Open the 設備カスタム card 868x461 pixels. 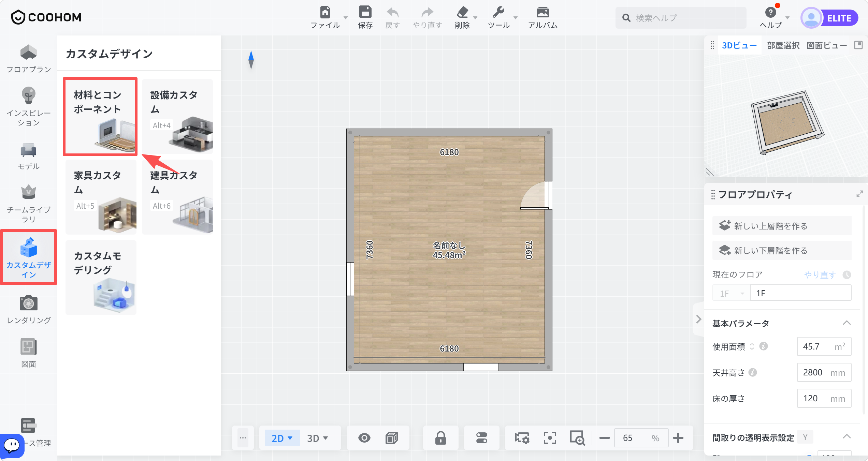[177, 117]
